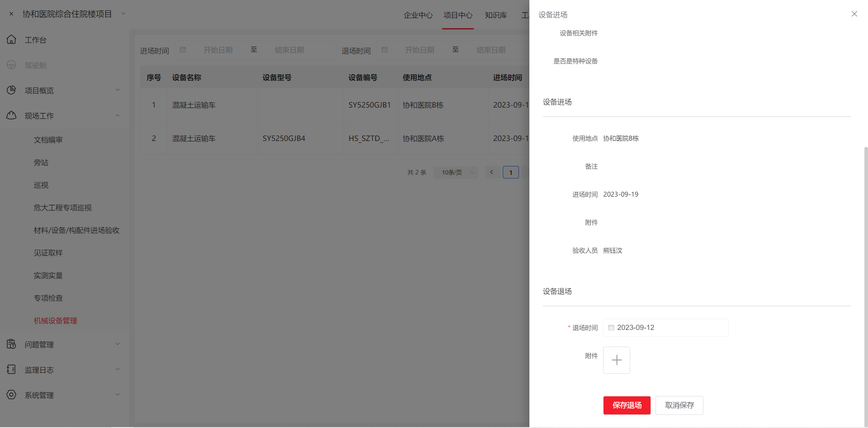Click the 保存退场 button
Image resolution: width=868 pixels, height=428 pixels.
point(627,405)
